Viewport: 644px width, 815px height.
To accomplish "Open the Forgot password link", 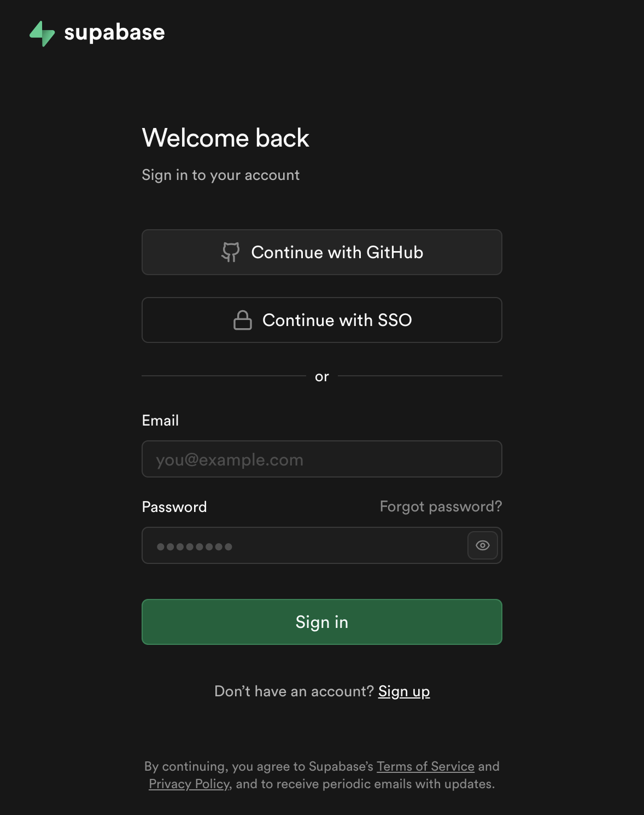I will point(441,507).
